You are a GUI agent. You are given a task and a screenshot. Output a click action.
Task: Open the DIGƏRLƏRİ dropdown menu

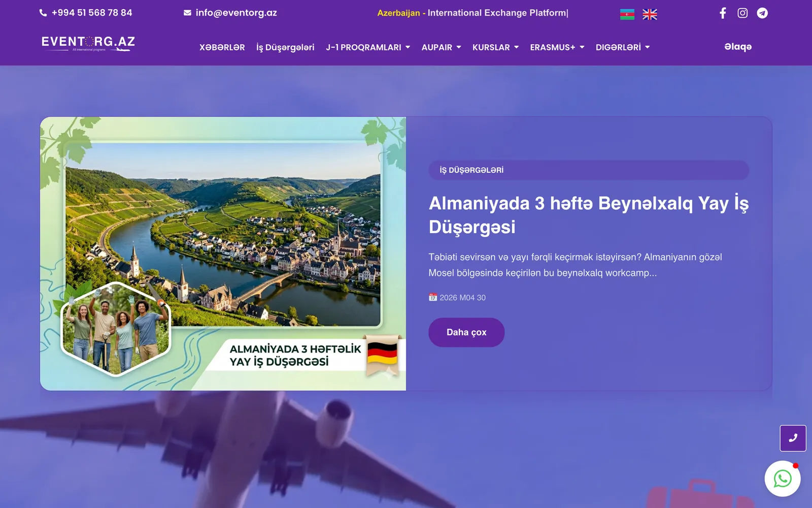623,47
